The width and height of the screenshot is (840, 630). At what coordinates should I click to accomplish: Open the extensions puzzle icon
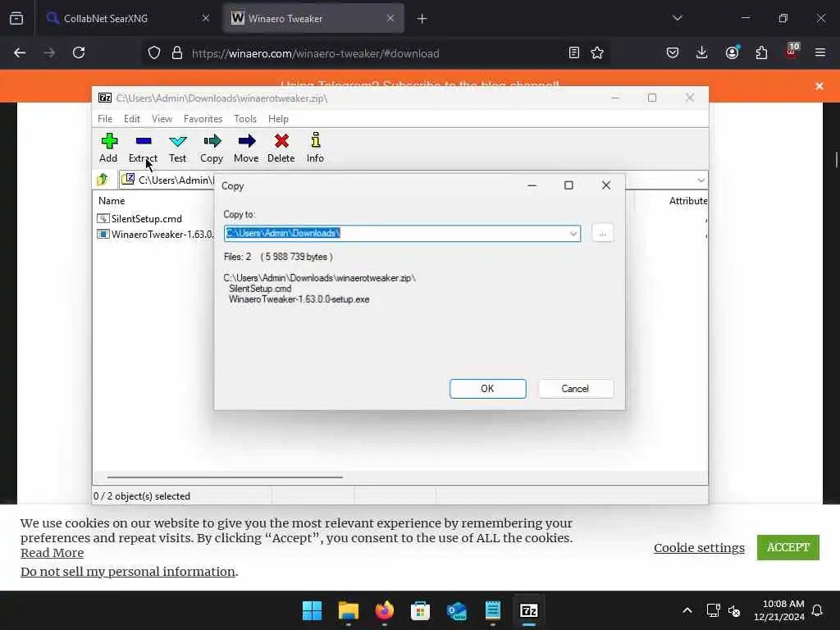761,53
